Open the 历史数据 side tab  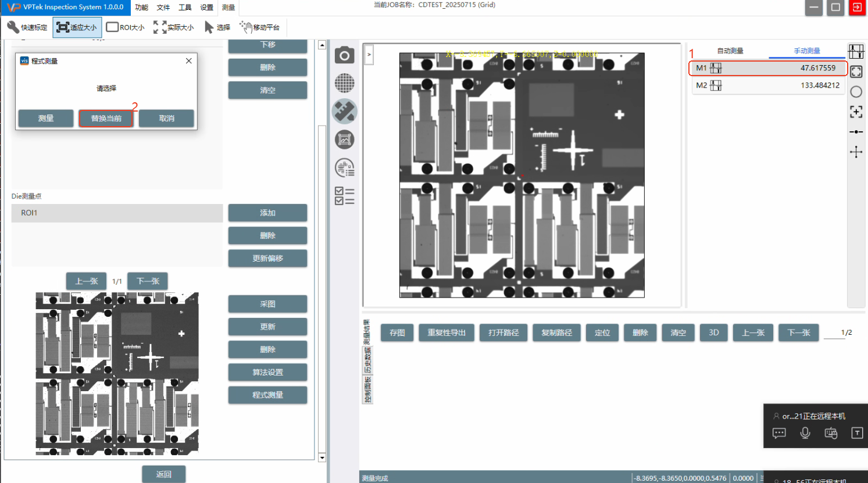pyautogui.click(x=367, y=361)
